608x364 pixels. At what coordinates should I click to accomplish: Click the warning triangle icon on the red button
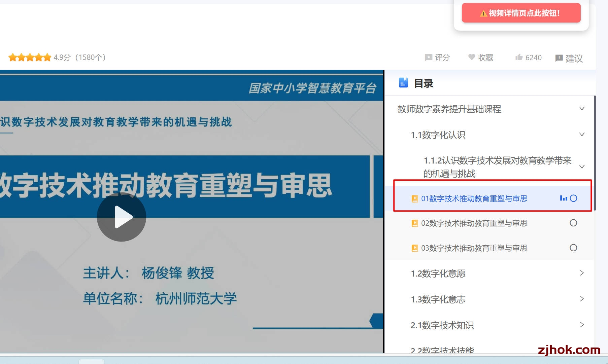(x=483, y=13)
